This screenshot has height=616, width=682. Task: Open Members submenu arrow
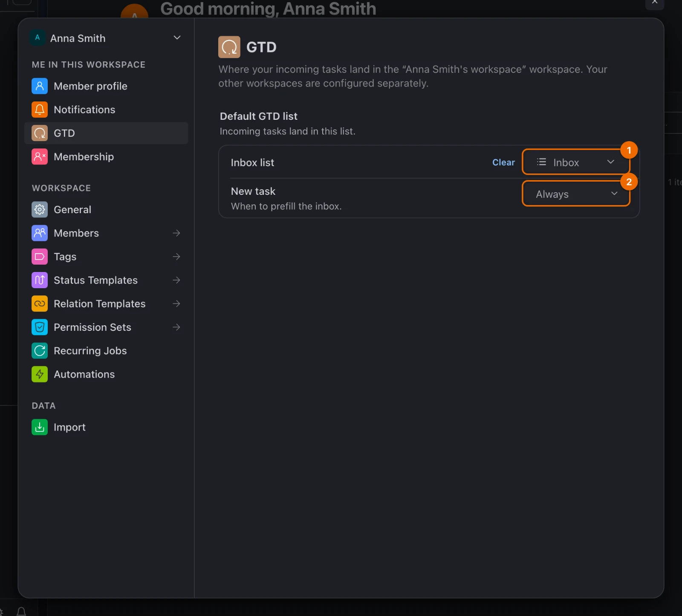tap(176, 233)
